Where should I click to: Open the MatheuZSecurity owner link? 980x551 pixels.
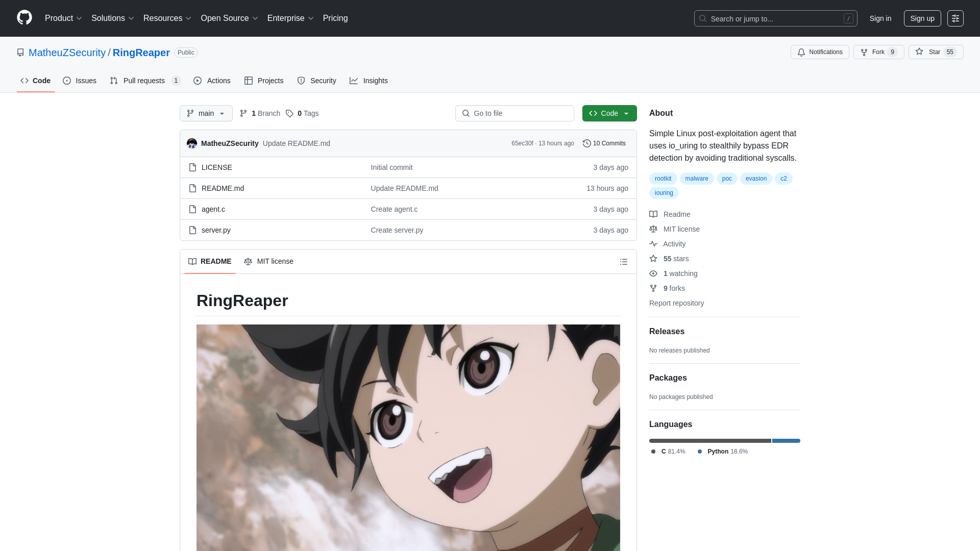click(x=67, y=53)
